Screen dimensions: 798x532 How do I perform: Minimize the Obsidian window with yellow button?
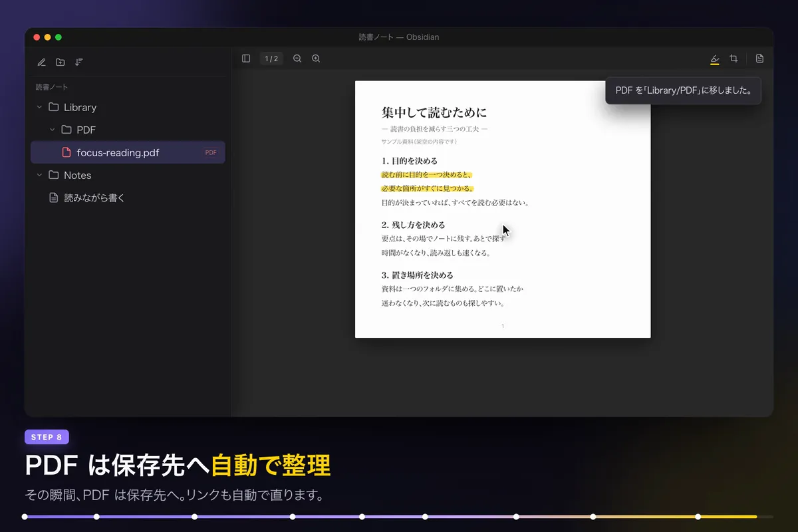click(x=48, y=37)
